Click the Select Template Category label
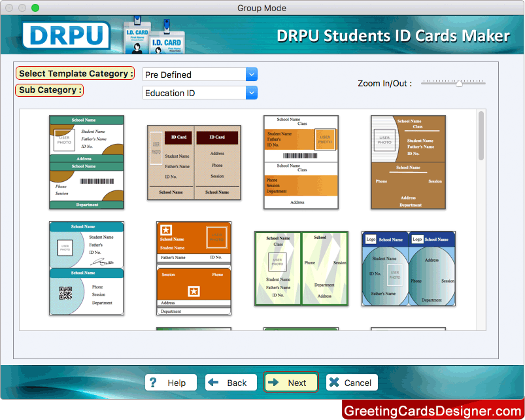This screenshot has height=420, width=525. (75, 73)
